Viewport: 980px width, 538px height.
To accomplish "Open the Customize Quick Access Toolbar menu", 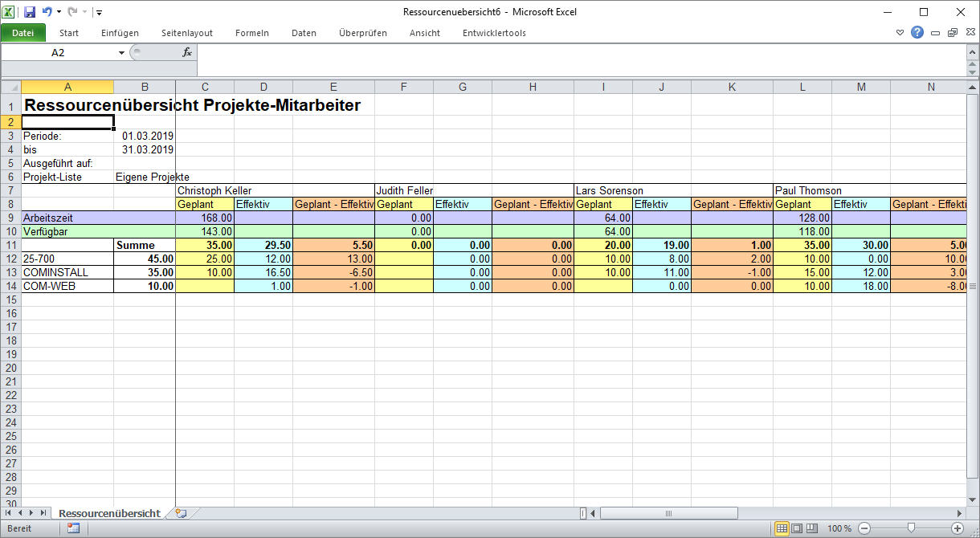I will tap(99, 12).
